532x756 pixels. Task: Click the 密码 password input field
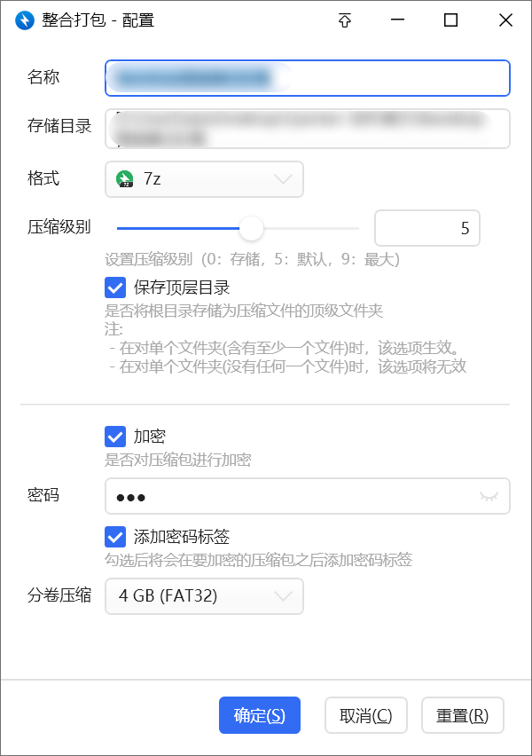308,496
